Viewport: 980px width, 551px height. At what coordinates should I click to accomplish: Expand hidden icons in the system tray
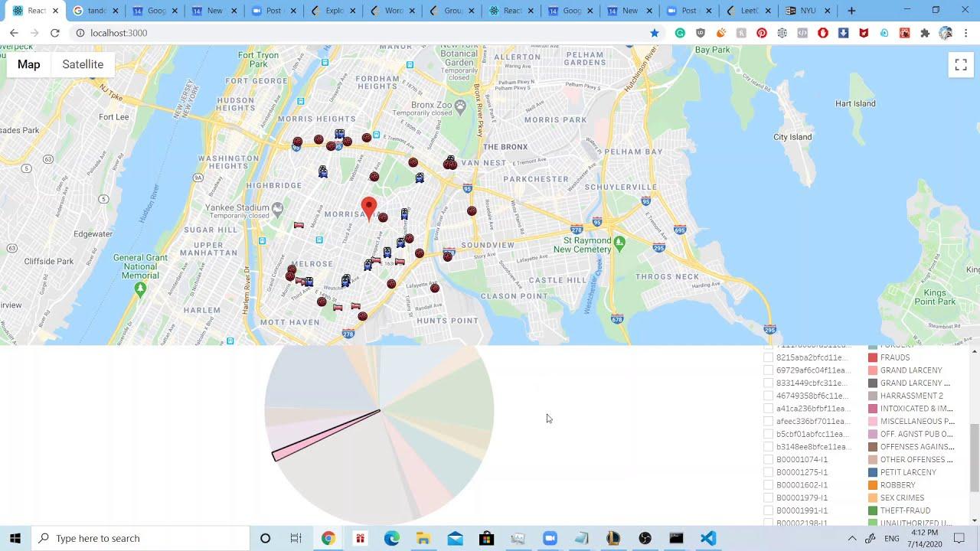[x=852, y=538]
